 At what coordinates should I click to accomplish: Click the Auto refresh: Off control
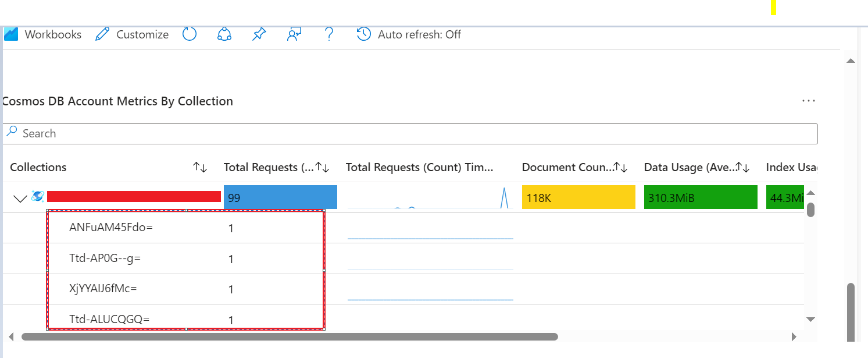[x=409, y=34]
